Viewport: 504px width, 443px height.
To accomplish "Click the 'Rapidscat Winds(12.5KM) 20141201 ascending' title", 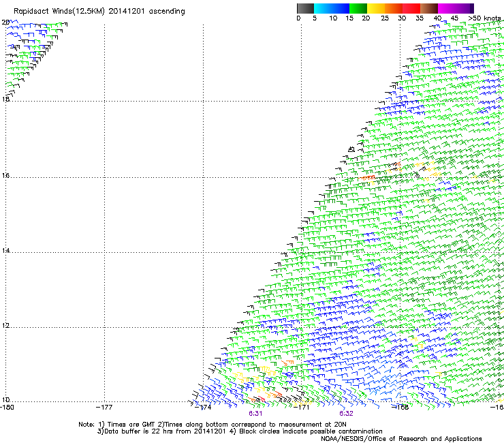I will [x=99, y=12].
